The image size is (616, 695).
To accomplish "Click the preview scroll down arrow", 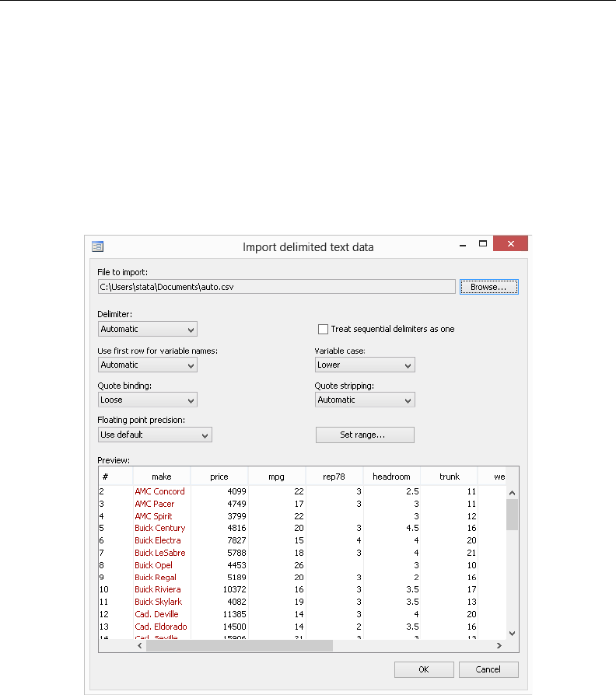I will (x=512, y=634).
